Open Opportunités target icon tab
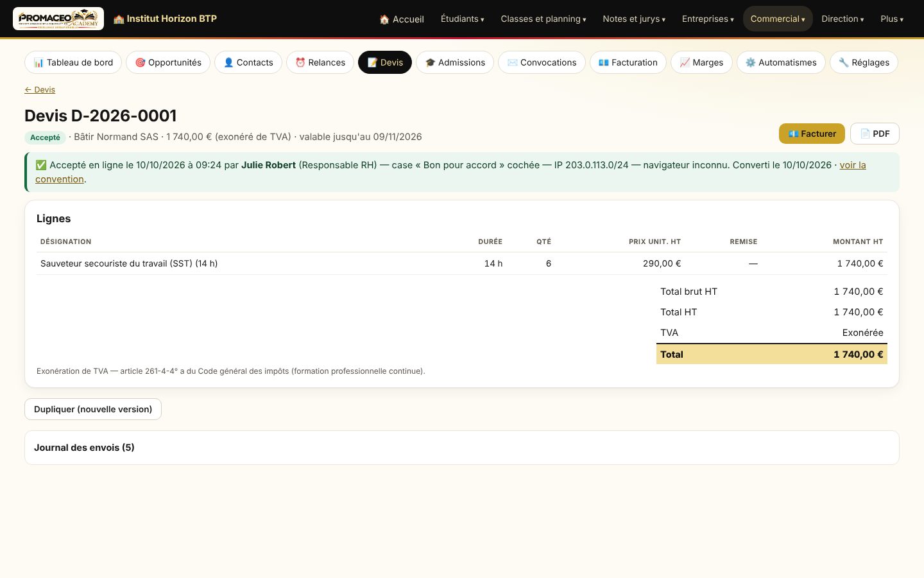 [168, 62]
